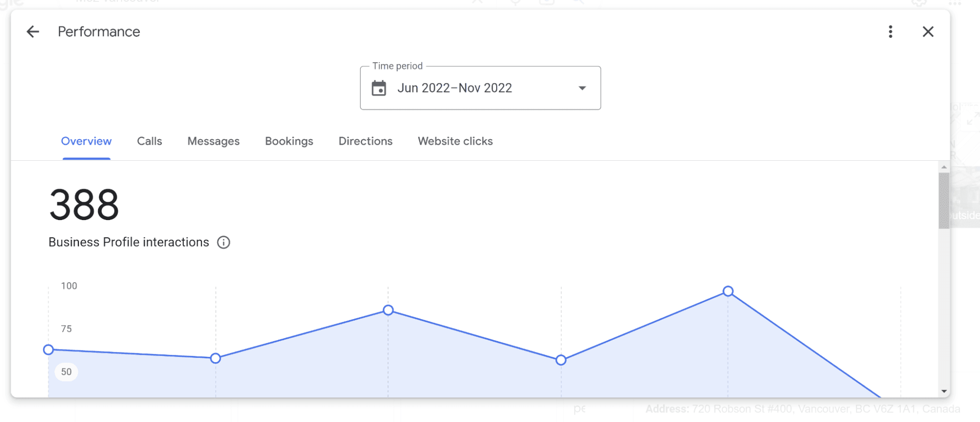Click the calendar icon in Time period

click(379, 88)
